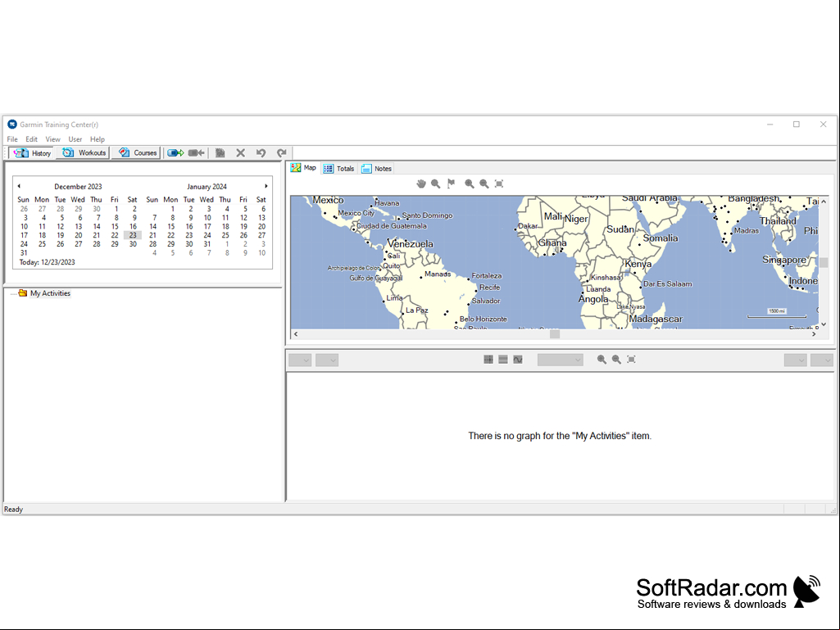Click the graph curve smoothing icon
840x630 pixels.
coord(518,360)
